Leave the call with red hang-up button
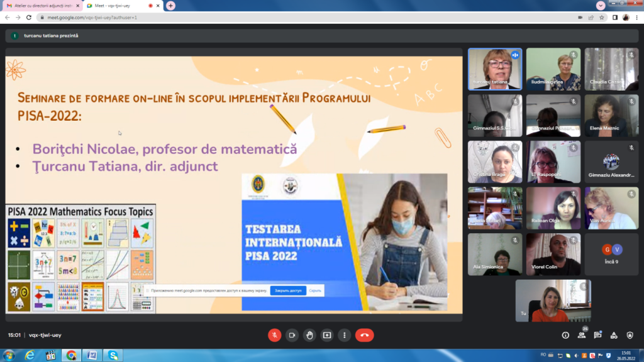This screenshot has width=644, height=362. [364, 335]
